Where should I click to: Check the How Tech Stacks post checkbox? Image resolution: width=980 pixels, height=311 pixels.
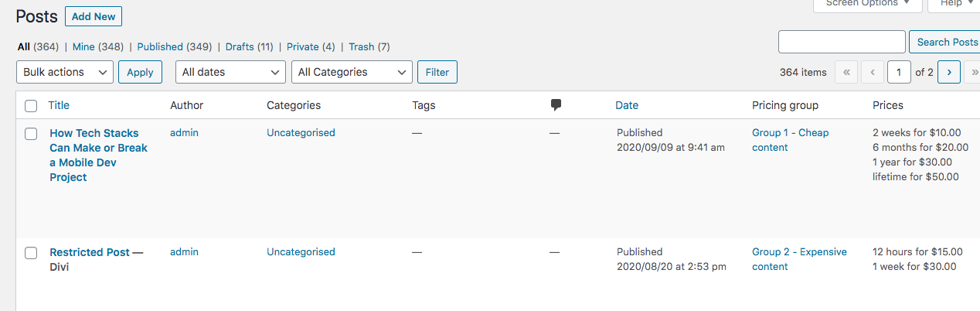point(31,134)
